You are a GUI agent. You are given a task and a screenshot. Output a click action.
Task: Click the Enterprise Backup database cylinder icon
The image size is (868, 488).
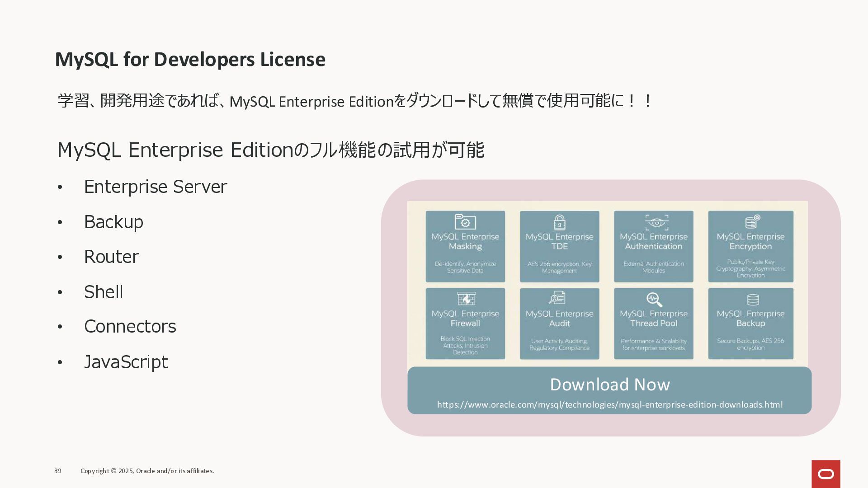tap(753, 300)
